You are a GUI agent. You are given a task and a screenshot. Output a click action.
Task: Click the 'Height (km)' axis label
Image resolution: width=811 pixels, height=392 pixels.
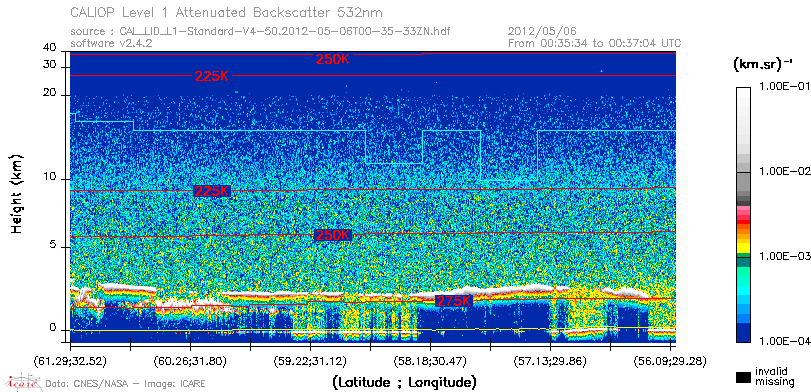[x=17, y=193]
